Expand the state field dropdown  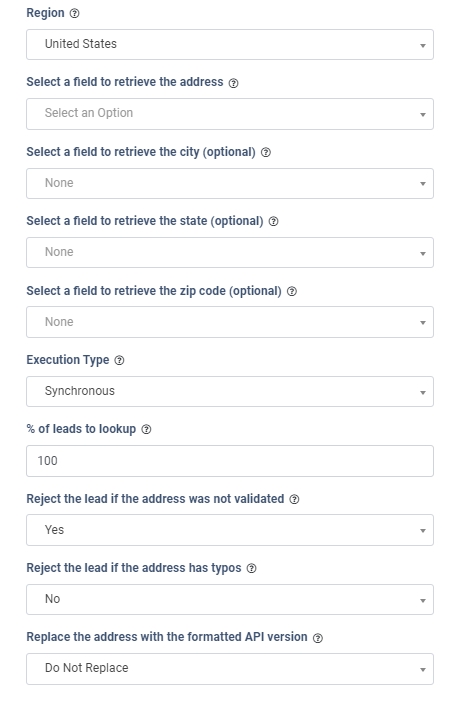(x=230, y=252)
